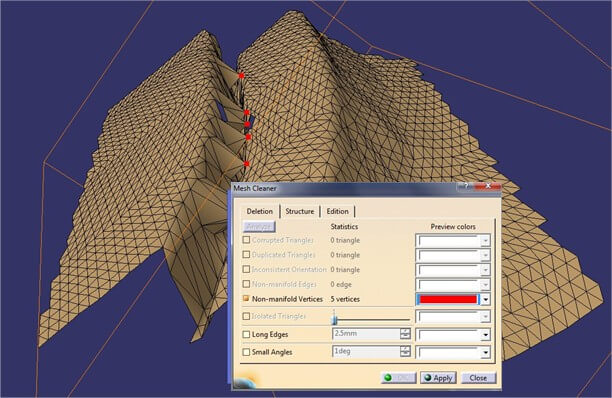Open Inconsistent Orientation preview color dropdown
The width and height of the screenshot is (612, 398).
click(485, 270)
